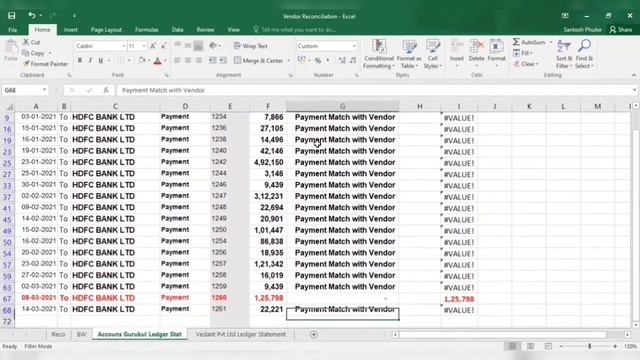640x360 pixels.
Task: Open Find & Select magnifier menu
Action: [584, 54]
